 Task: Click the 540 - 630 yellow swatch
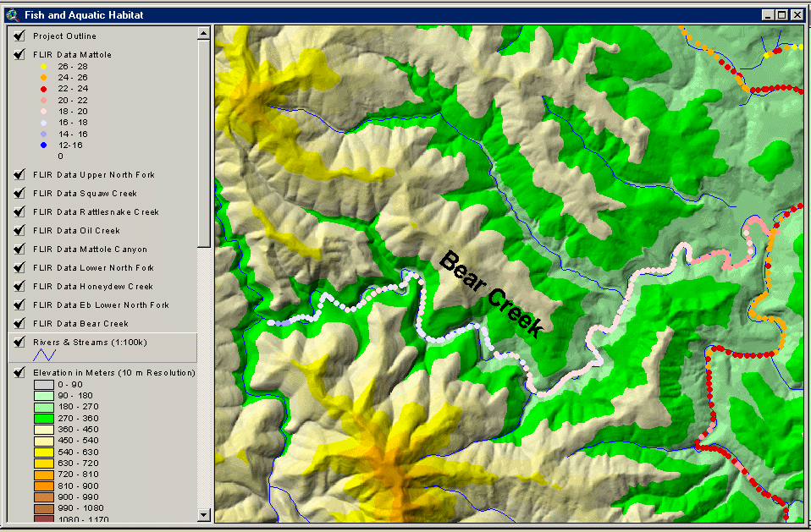click(44, 452)
